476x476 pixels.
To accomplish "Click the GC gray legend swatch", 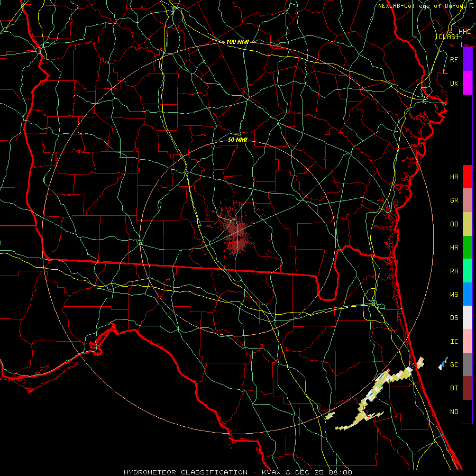I will 467,364.
